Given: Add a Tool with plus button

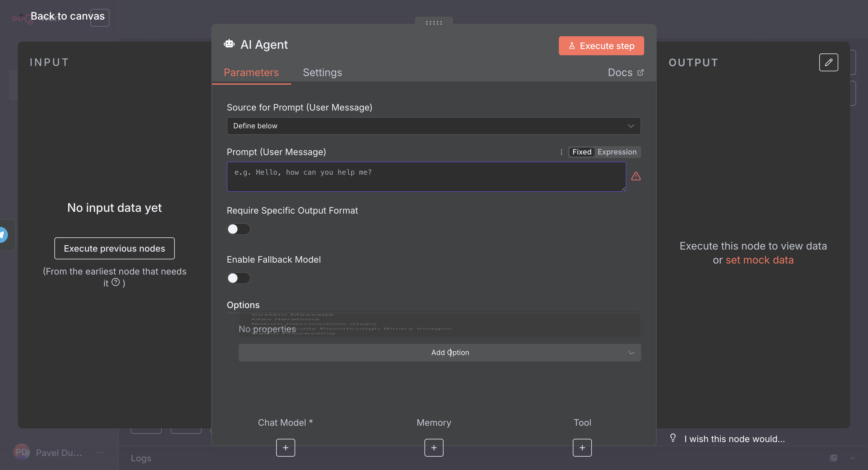Looking at the screenshot, I should coord(582,447).
